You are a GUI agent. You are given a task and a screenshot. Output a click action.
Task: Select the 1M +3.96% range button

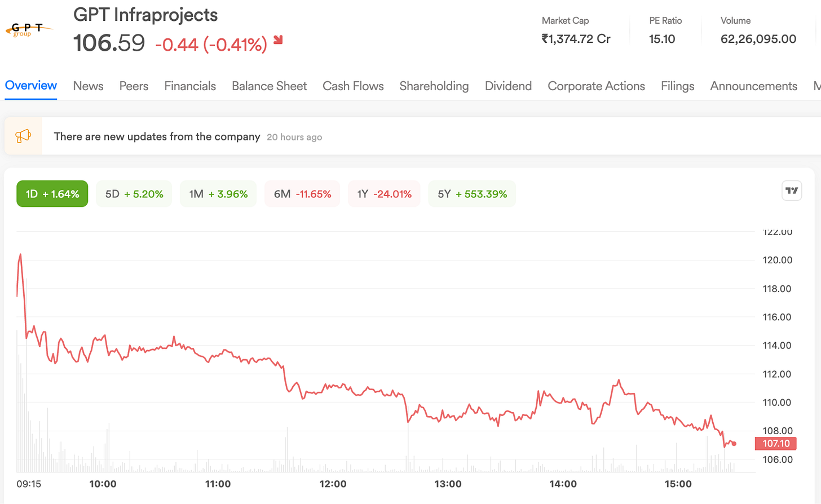tap(218, 194)
